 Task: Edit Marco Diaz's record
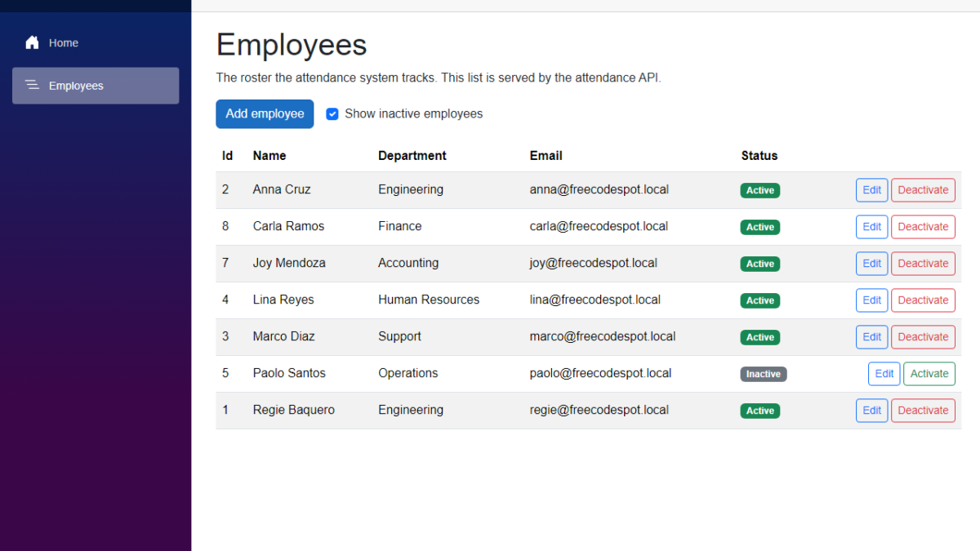(x=871, y=337)
